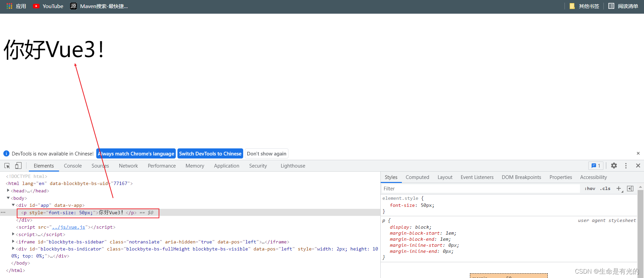
Task: Click the display: block property
Action: coord(411,227)
